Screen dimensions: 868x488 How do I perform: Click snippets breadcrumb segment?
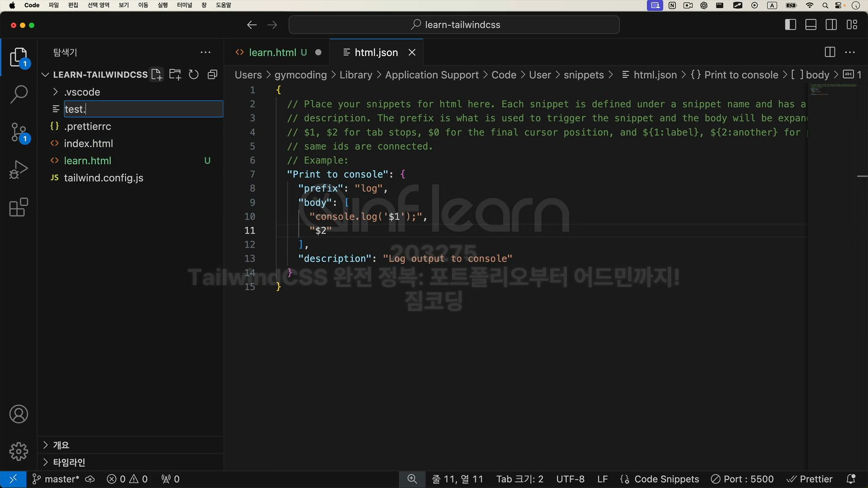click(x=583, y=75)
